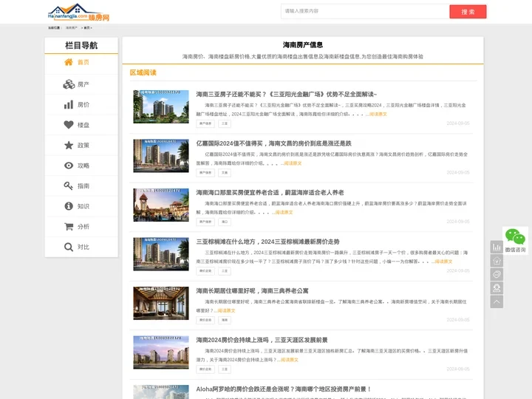Click 三亚 tag under 三亚天涯区 article
532x399 pixels.
coord(225,369)
